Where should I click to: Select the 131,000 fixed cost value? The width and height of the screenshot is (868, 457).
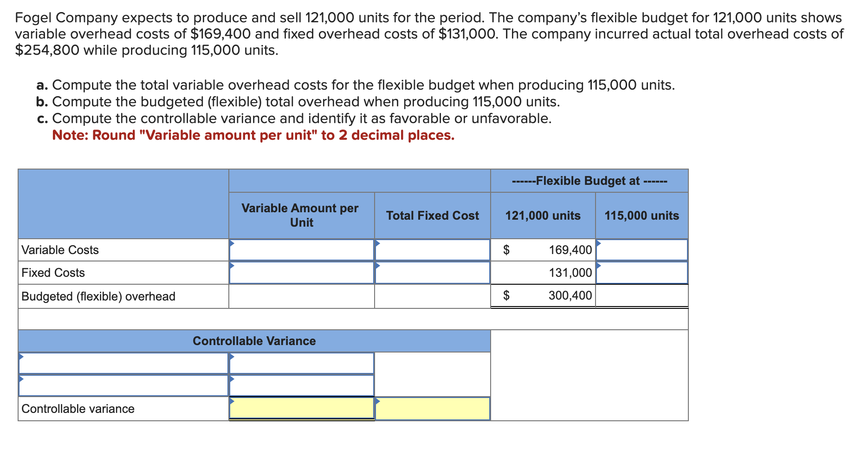[570, 273]
